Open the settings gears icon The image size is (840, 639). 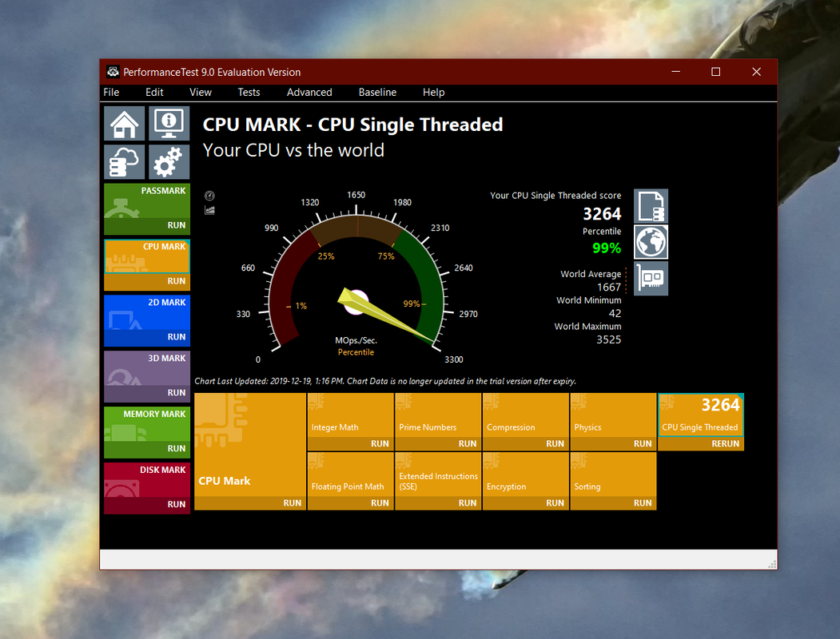point(169,161)
